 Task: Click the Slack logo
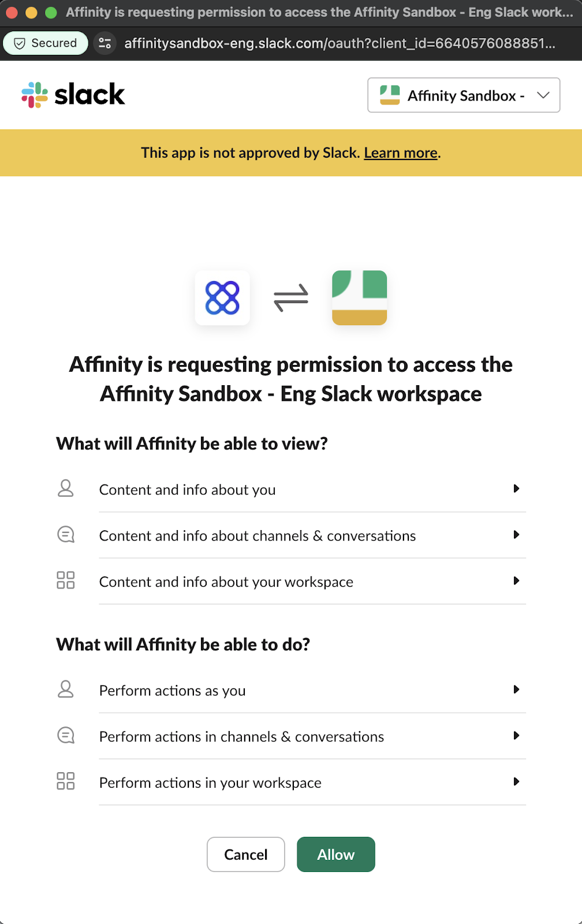pos(73,94)
